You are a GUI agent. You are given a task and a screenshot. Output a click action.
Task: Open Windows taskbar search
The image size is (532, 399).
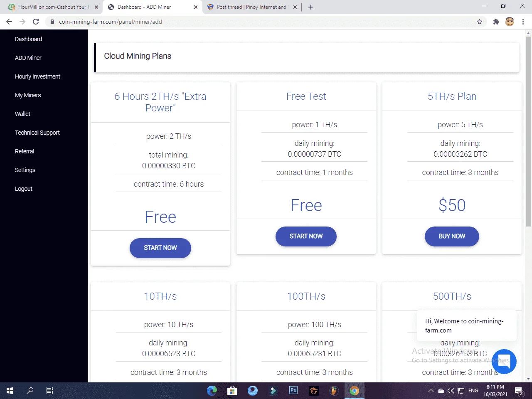[x=30, y=391]
